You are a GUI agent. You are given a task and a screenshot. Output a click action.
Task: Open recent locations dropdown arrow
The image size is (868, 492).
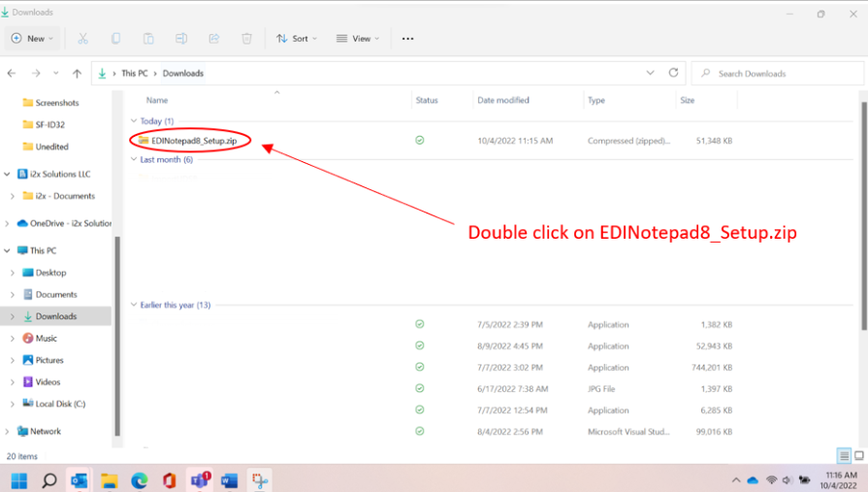[x=56, y=73]
